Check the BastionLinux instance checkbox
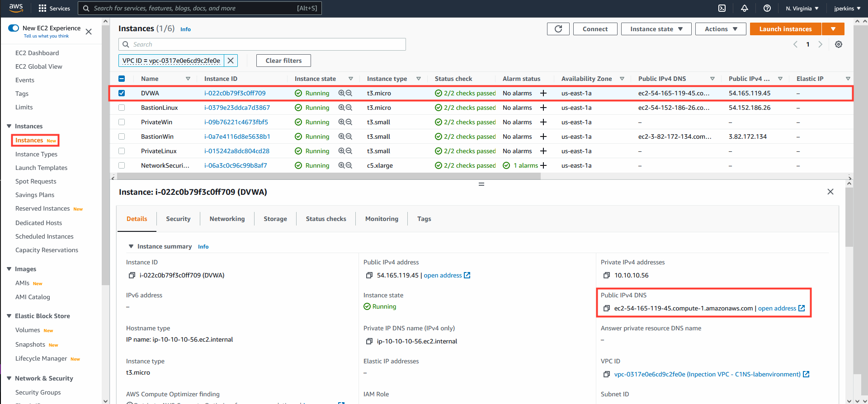This screenshot has width=868, height=404. [x=122, y=108]
